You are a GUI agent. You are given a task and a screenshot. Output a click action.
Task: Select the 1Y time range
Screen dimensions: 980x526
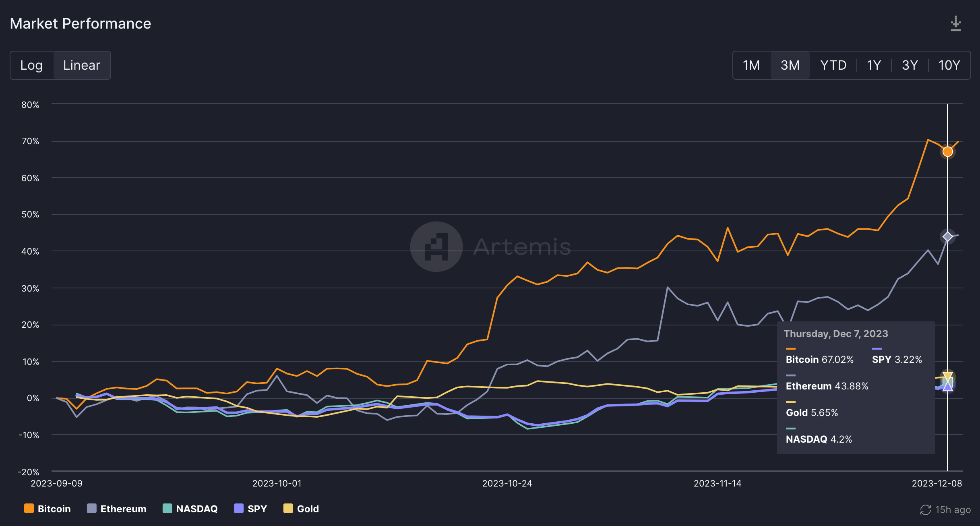(874, 65)
